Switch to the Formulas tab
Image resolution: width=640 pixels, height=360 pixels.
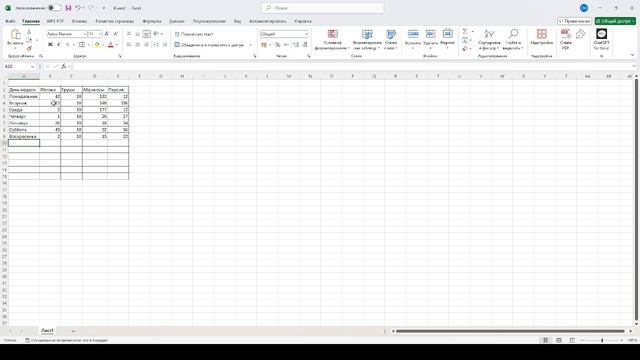coord(152,21)
